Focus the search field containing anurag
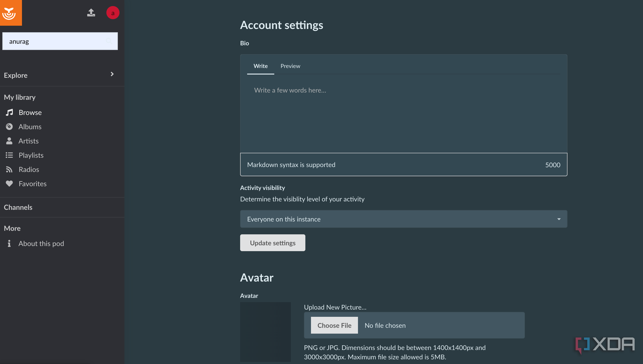This screenshot has width=643, height=364. [x=60, y=41]
